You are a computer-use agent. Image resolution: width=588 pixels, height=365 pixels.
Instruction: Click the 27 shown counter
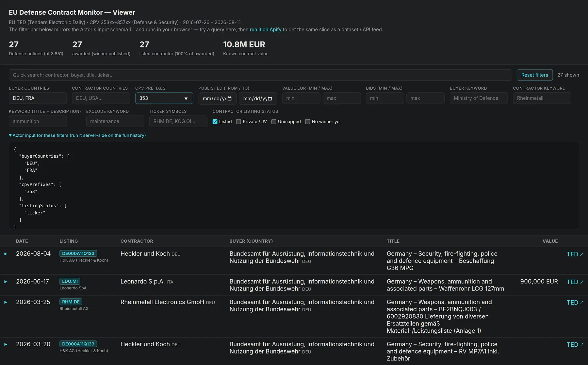pos(568,75)
